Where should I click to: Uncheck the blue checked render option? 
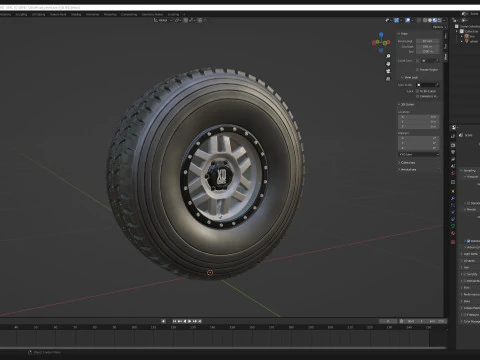click(468, 241)
